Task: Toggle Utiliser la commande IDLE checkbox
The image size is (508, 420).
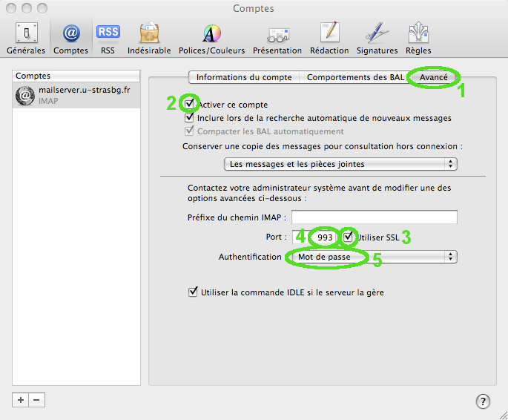Action: point(193,292)
